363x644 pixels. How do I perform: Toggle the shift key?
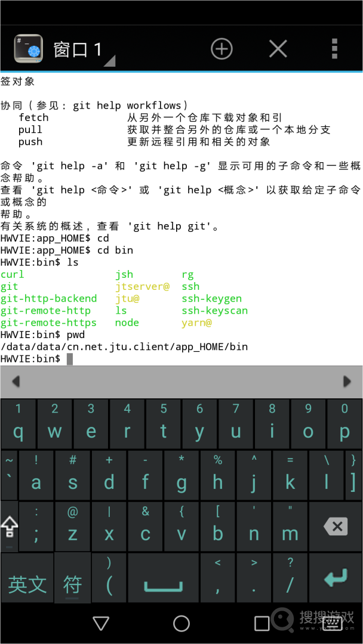click(10, 526)
